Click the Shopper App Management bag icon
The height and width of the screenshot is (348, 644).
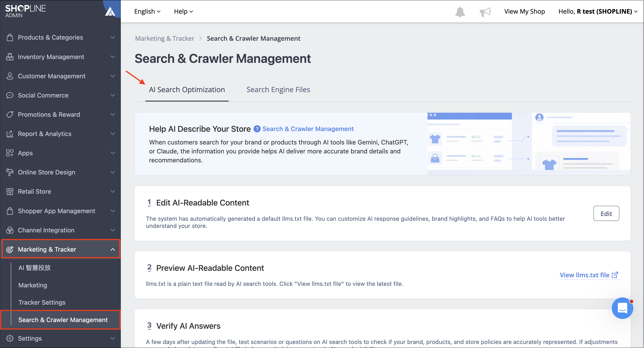(x=10, y=211)
